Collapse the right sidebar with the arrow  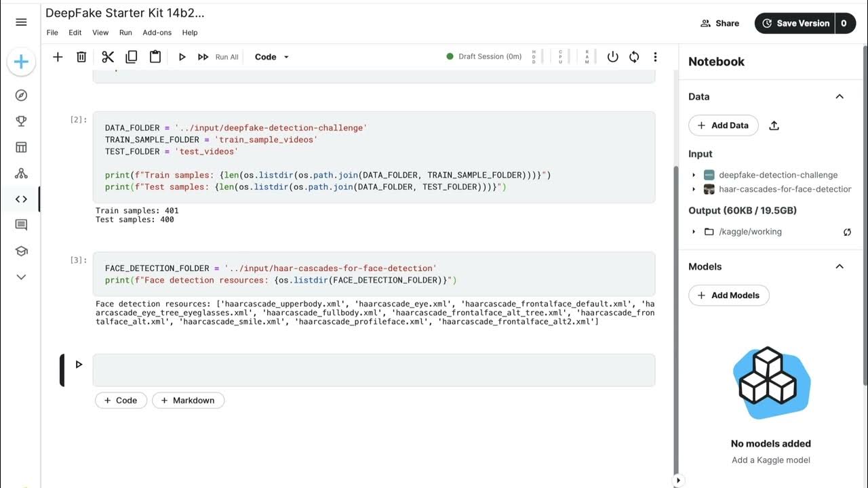(677, 481)
